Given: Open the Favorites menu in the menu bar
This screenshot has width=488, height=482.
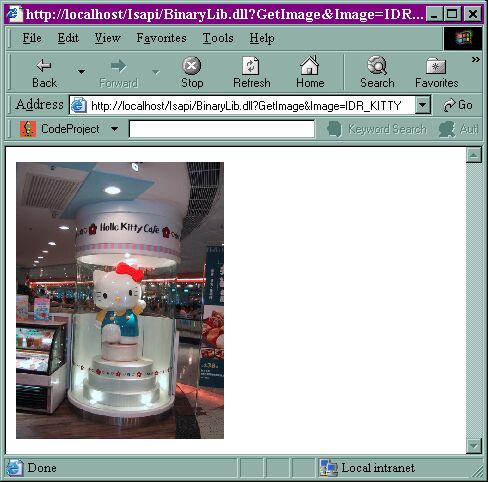Looking at the screenshot, I should [161, 38].
